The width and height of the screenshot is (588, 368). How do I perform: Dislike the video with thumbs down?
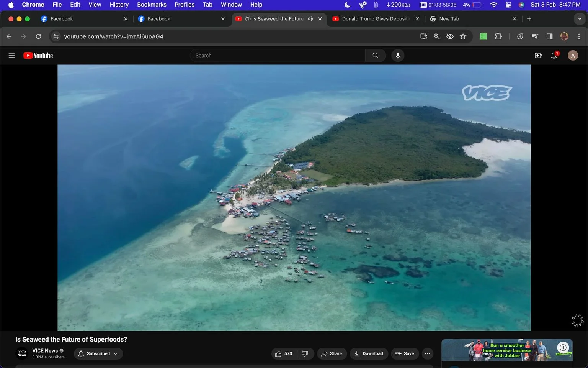[x=305, y=353]
